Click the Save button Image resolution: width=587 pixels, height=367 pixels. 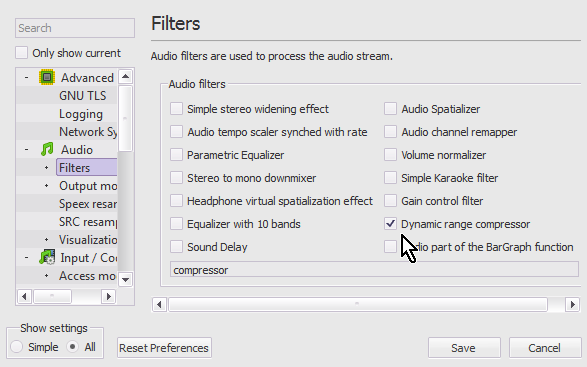coord(464,348)
